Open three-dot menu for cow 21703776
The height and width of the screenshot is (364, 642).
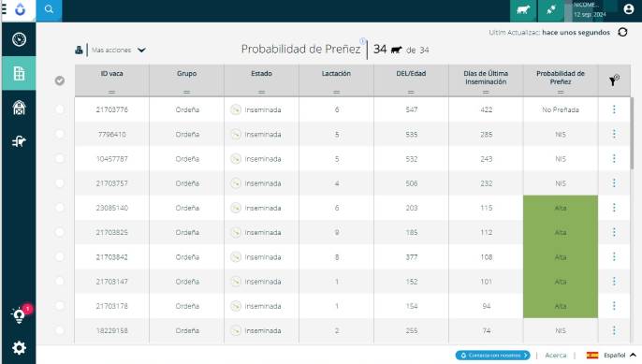614,109
